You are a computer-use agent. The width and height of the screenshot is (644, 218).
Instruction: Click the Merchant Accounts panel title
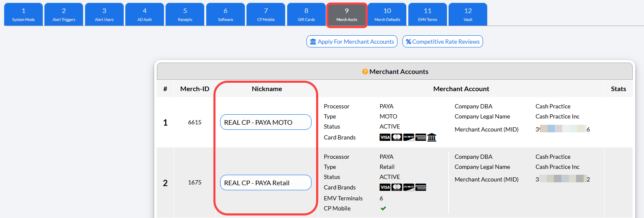click(x=399, y=72)
